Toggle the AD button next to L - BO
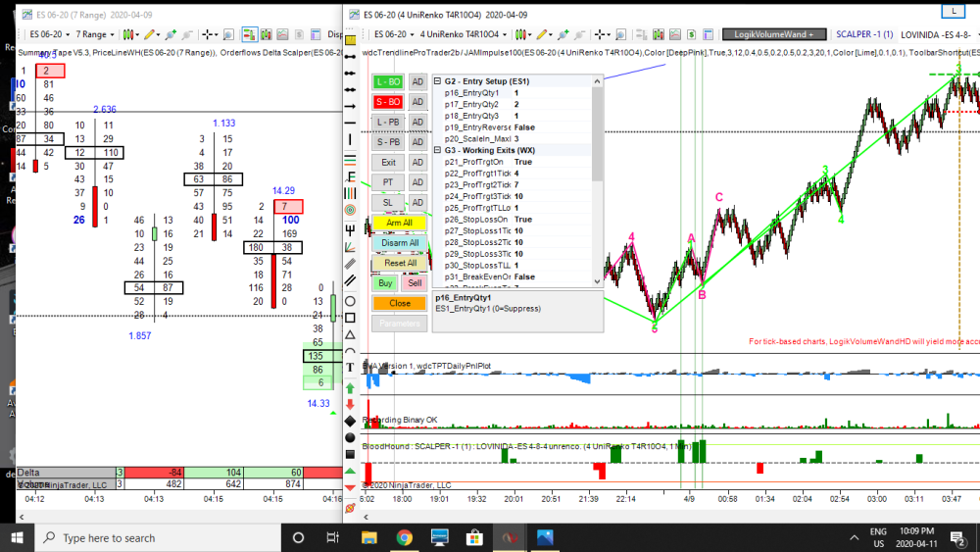 coord(417,82)
